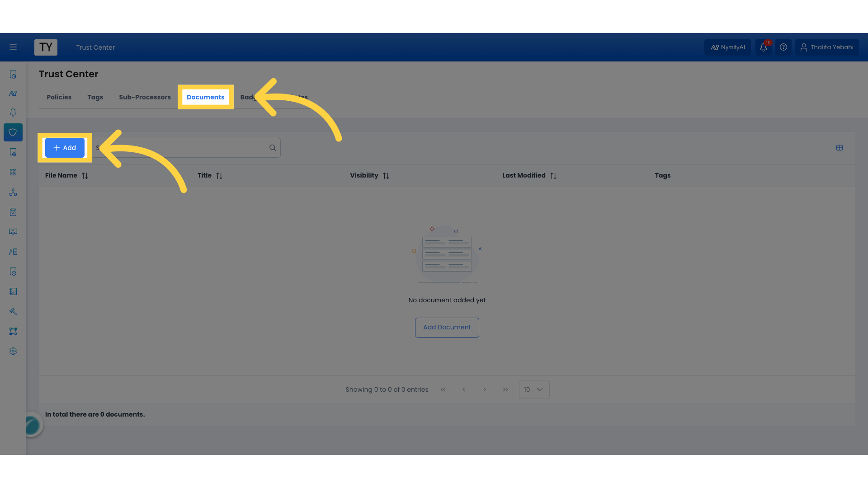The width and height of the screenshot is (868, 488).
Task: Open the NymityAI assistant button
Action: click(727, 47)
